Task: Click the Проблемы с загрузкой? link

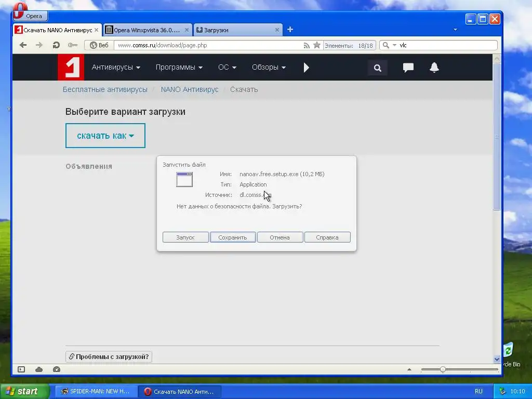Action: coord(109,356)
